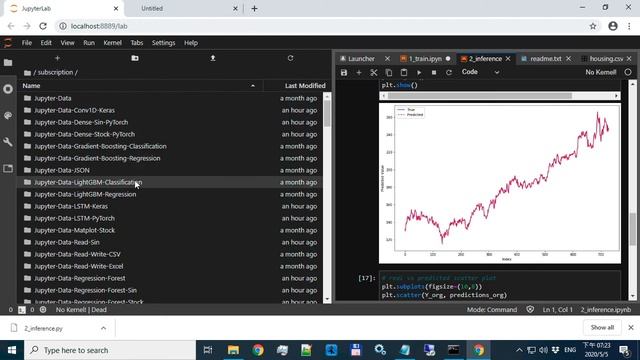Viewport: 640px width, 360px height.
Task: Reload the browser page
Action: pos(43,26)
